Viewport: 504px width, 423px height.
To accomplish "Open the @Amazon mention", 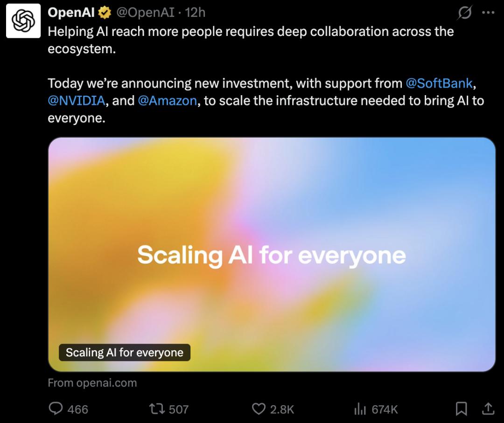I will pos(168,101).
